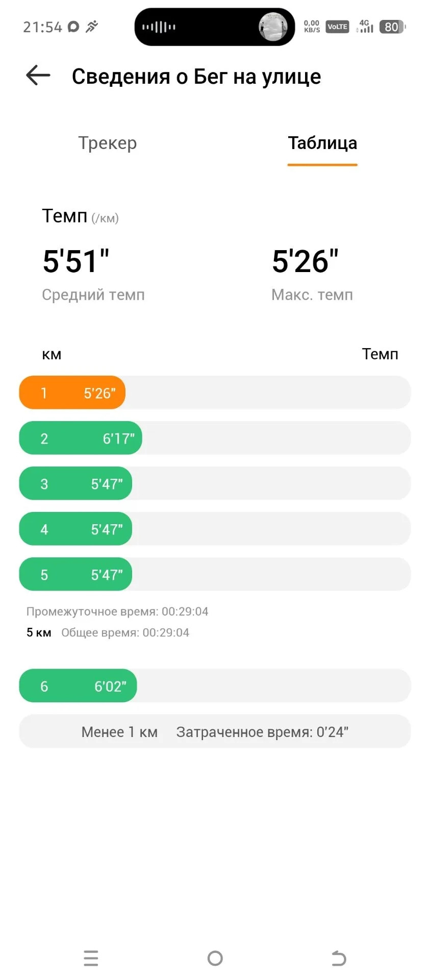The width and height of the screenshot is (430, 980).
Task: Tap the Менее 1 км row
Action: point(215,731)
